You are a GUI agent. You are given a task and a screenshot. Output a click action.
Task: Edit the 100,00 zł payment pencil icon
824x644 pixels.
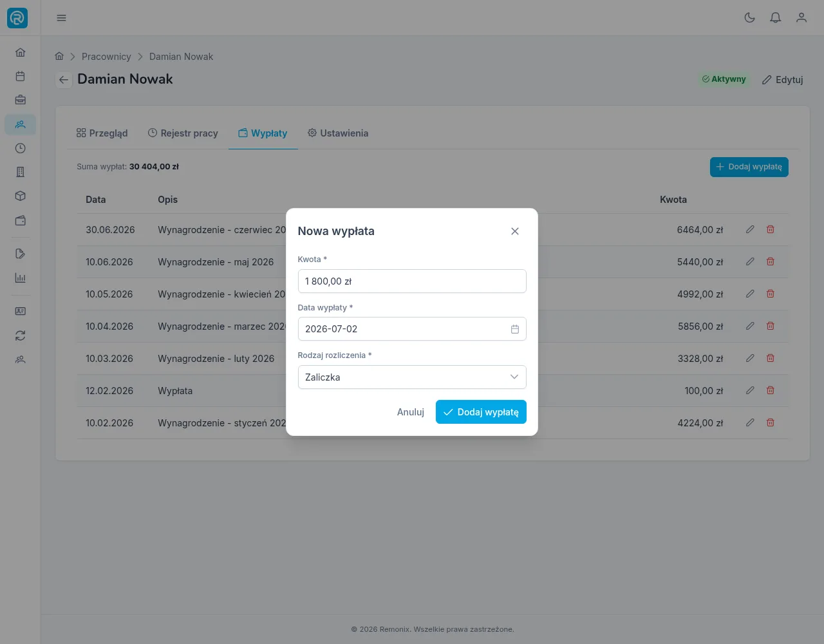[749, 390]
